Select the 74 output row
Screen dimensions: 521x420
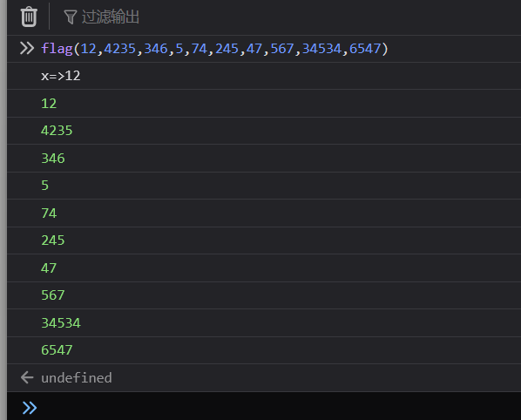(264, 213)
